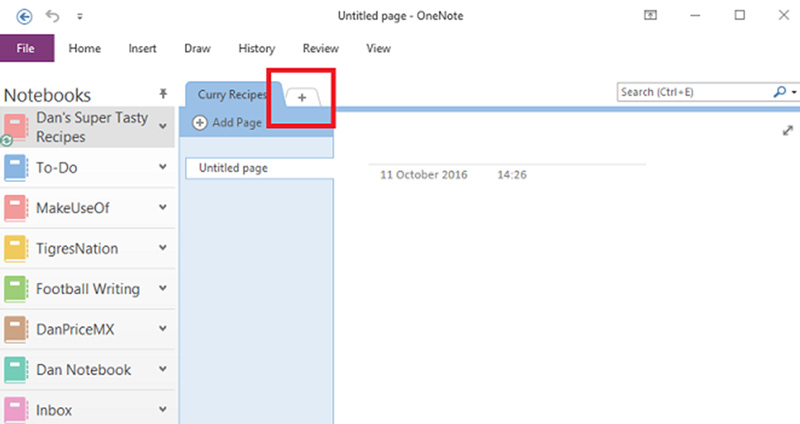This screenshot has width=800, height=424.
Task: Open the Dan Notebook notebook
Action: pos(83,370)
